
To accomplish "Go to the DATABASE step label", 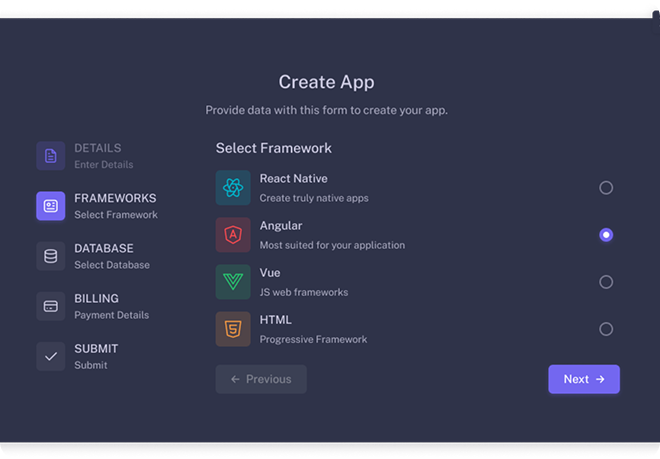I will pyautogui.click(x=104, y=248).
